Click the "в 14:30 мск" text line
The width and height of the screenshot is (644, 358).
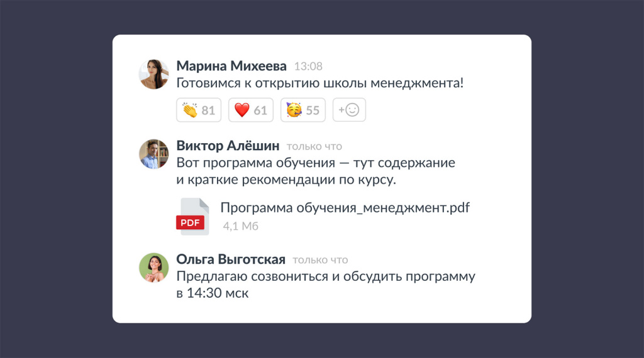tap(213, 293)
